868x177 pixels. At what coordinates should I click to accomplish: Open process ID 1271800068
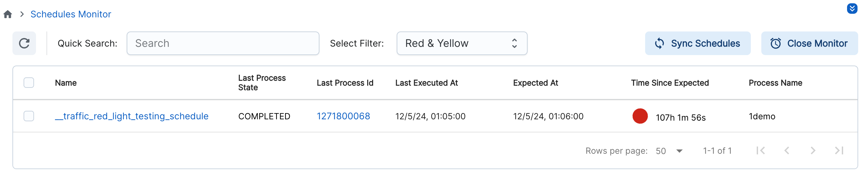(343, 116)
